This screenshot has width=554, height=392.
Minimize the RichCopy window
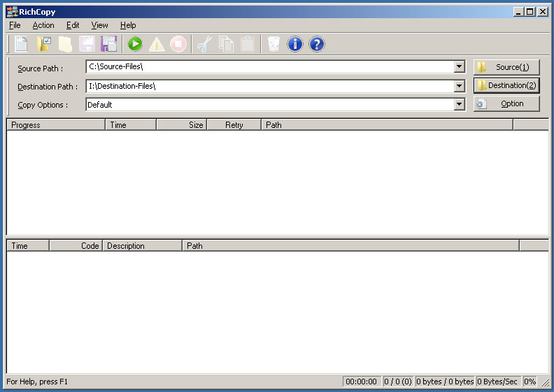(518, 12)
